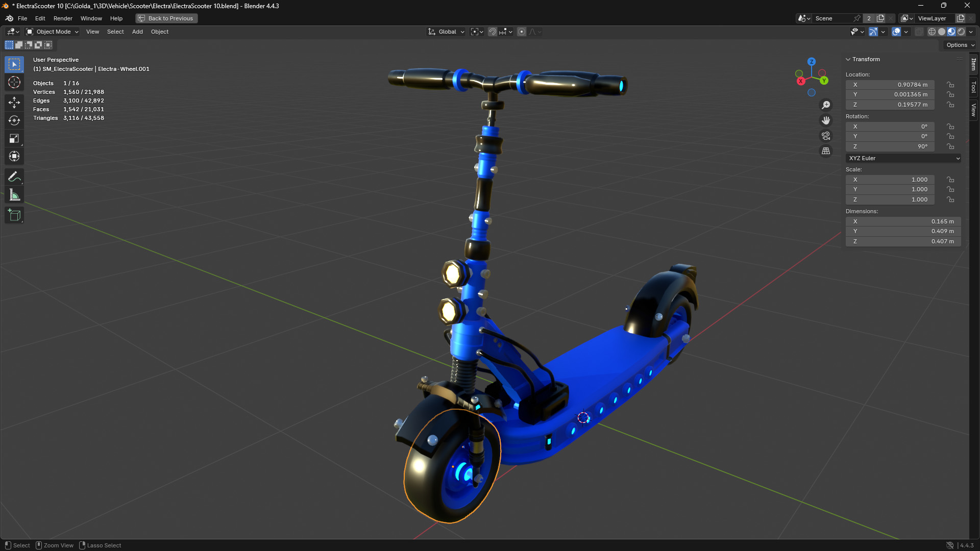Pin the current Scene
This screenshot has height=551, width=980.
[856, 18]
